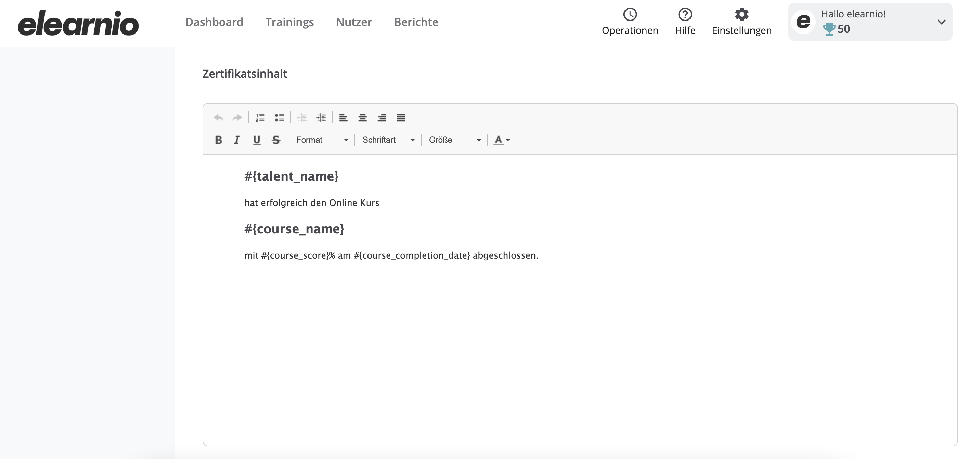Open the Format dropdown
Screen dimensions: 980x459
pos(322,140)
